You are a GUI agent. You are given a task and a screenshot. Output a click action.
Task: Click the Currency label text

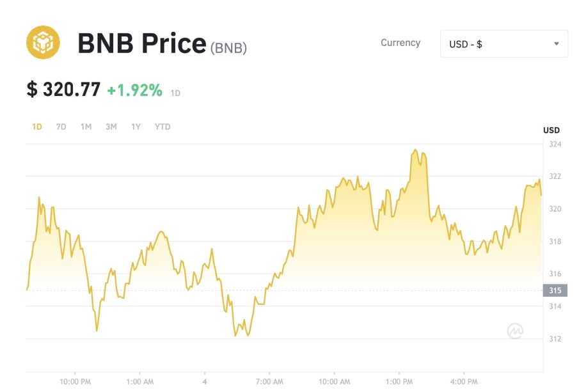pyautogui.click(x=401, y=43)
